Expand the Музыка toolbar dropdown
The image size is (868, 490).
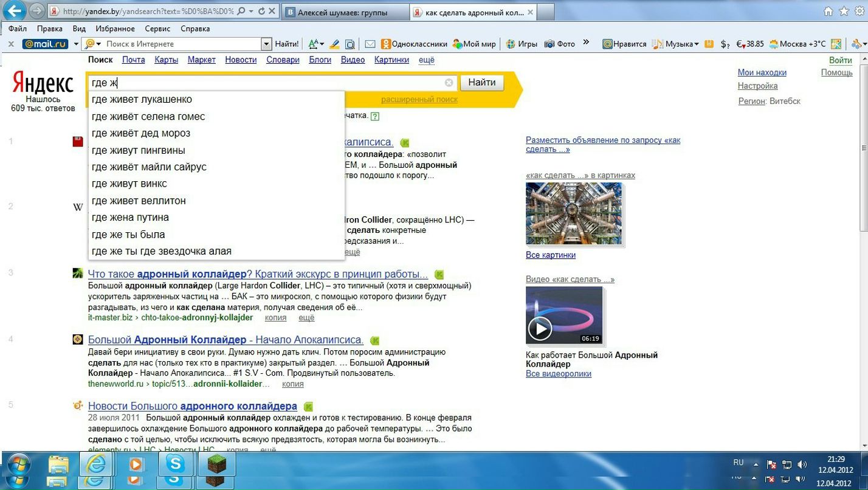(709, 44)
